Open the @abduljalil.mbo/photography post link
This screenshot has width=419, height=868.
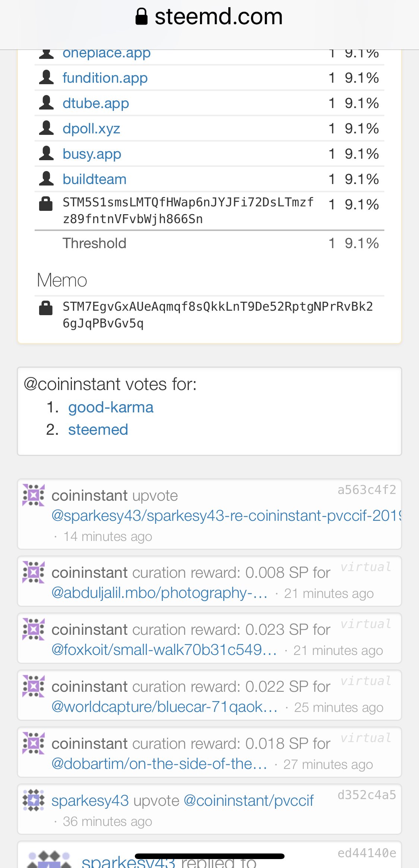(x=159, y=593)
